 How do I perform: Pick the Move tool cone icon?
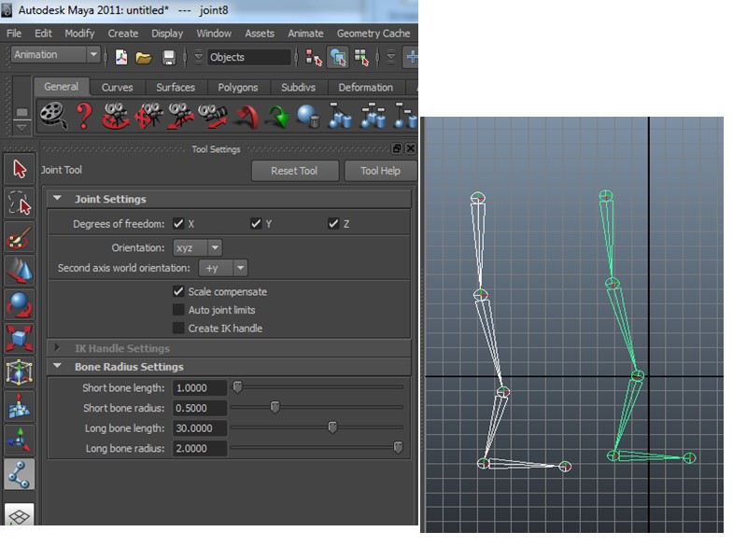click(x=20, y=271)
